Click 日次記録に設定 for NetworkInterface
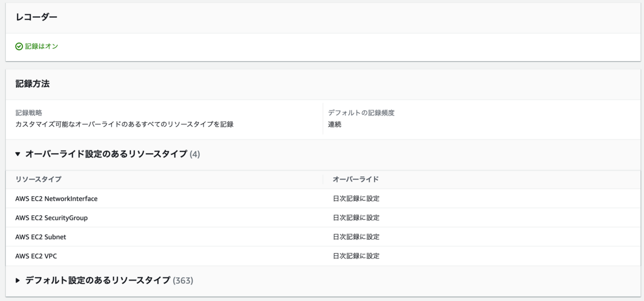The image size is (644, 301). coord(356,199)
